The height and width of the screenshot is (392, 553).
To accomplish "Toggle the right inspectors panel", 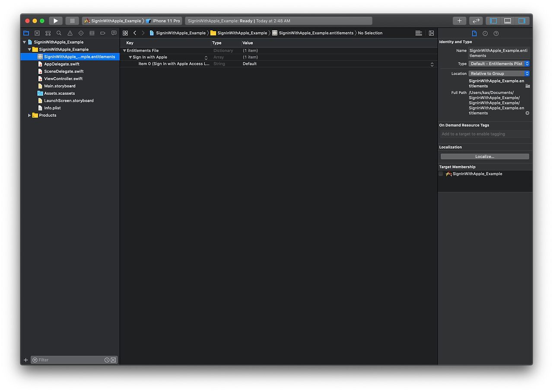I will (522, 21).
